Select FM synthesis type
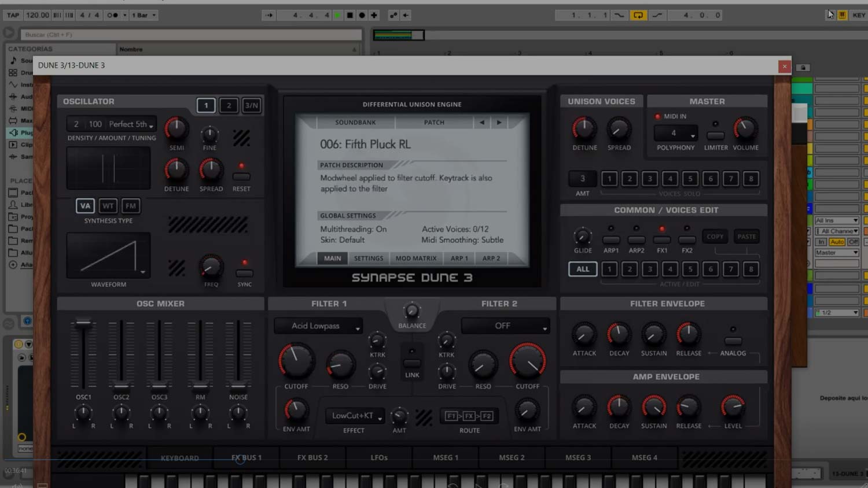This screenshot has height=488, width=868. [131, 206]
